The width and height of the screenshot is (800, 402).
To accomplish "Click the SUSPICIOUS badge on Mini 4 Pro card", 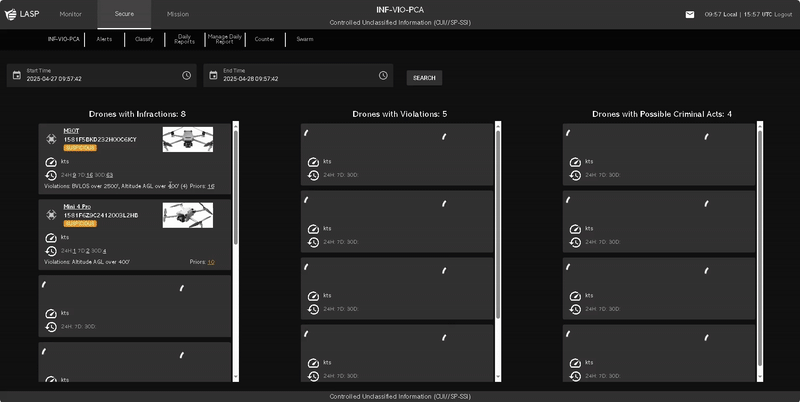I will [80, 224].
